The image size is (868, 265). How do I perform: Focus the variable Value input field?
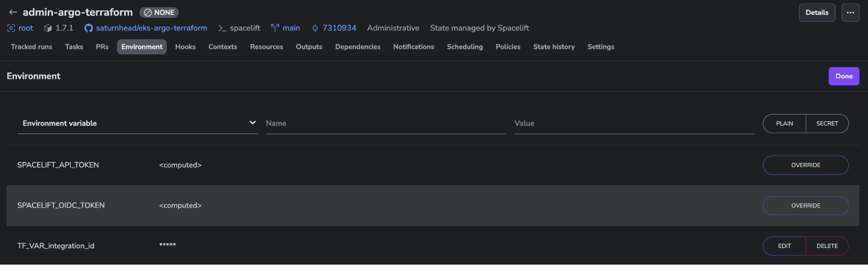point(634,123)
